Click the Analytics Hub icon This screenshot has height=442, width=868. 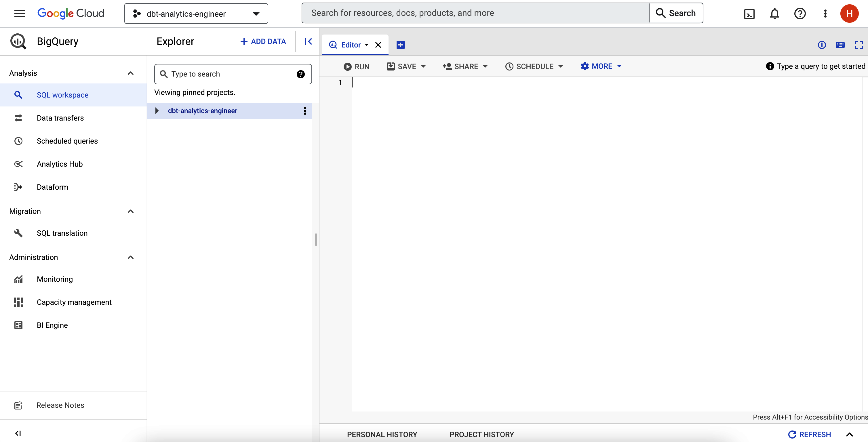click(18, 164)
